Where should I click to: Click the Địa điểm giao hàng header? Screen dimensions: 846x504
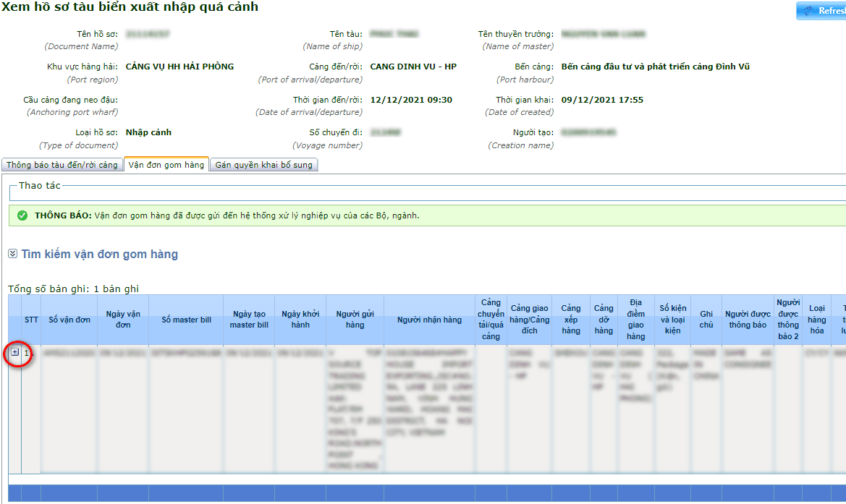(635, 320)
